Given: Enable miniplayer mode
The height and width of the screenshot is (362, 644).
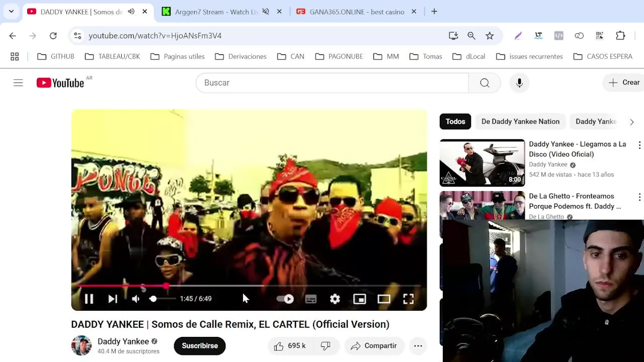Looking at the screenshot, I should point(360,299).
